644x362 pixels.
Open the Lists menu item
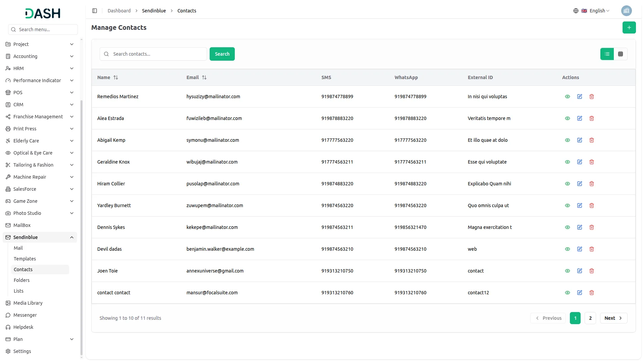(18, 291)
